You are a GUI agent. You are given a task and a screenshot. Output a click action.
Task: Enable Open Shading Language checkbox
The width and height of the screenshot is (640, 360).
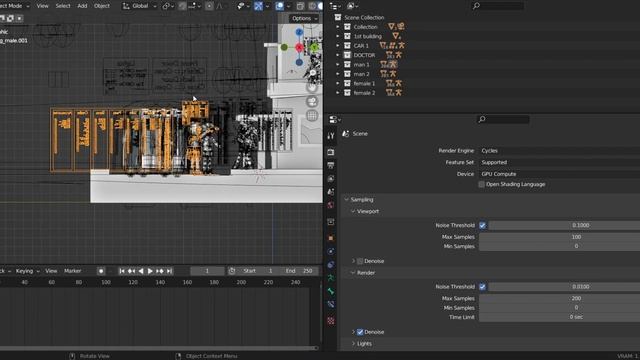482,184
